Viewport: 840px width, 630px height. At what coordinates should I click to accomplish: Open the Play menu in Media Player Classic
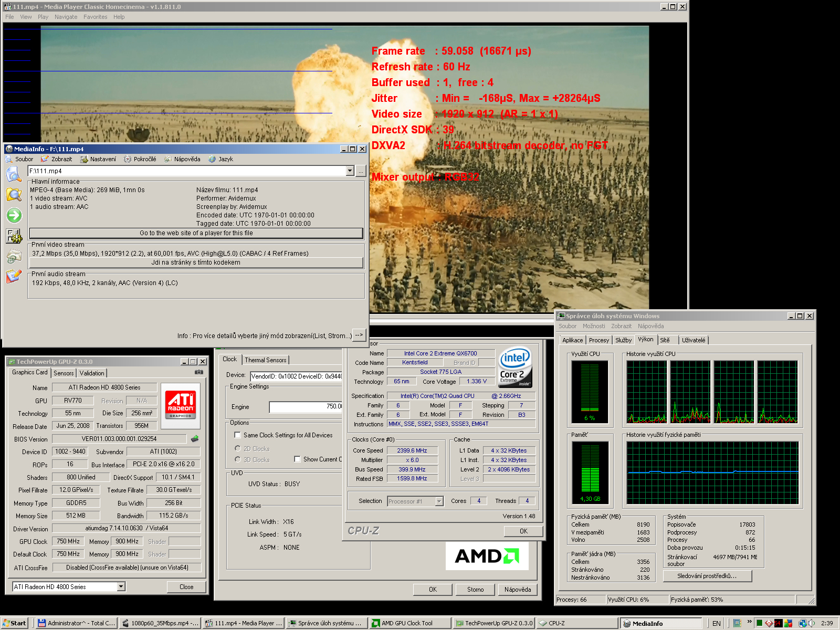(43, 17)
